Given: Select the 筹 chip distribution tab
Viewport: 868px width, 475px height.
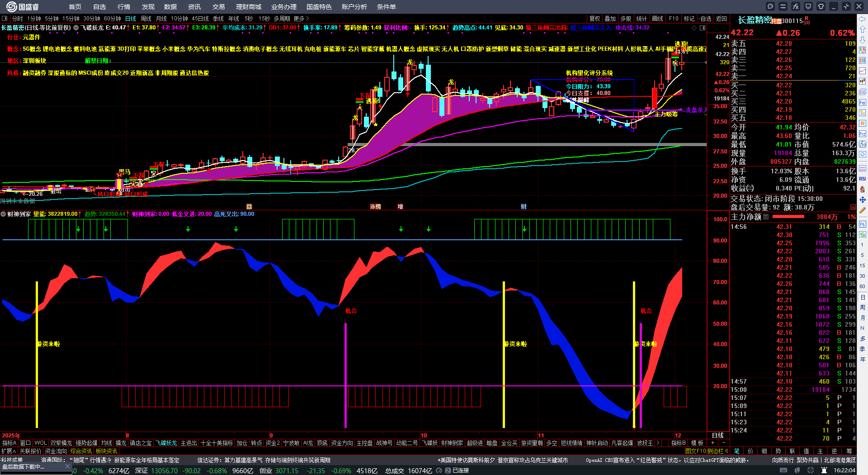Looking at the screenshot, I should (849, 451).
